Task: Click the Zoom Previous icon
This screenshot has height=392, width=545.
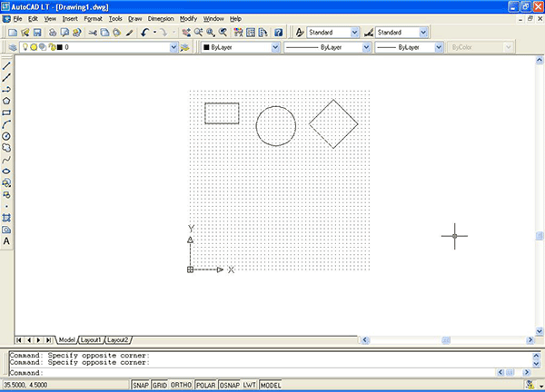Action: pyautogui.click(x=223, y=33)
